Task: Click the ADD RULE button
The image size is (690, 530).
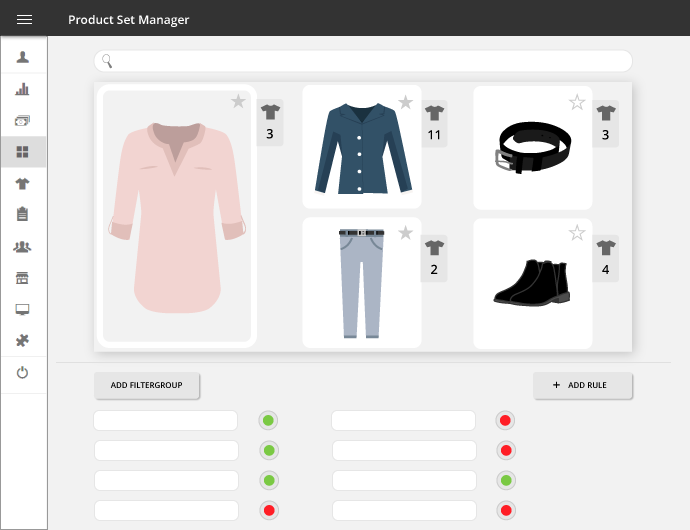Action: pos(583,385)
